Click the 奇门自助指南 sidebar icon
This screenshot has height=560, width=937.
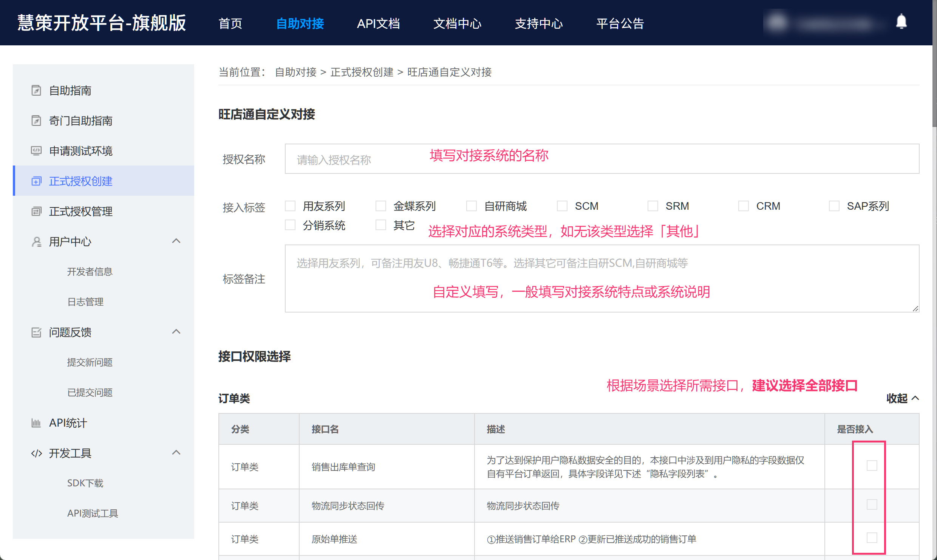pos(36,121)
